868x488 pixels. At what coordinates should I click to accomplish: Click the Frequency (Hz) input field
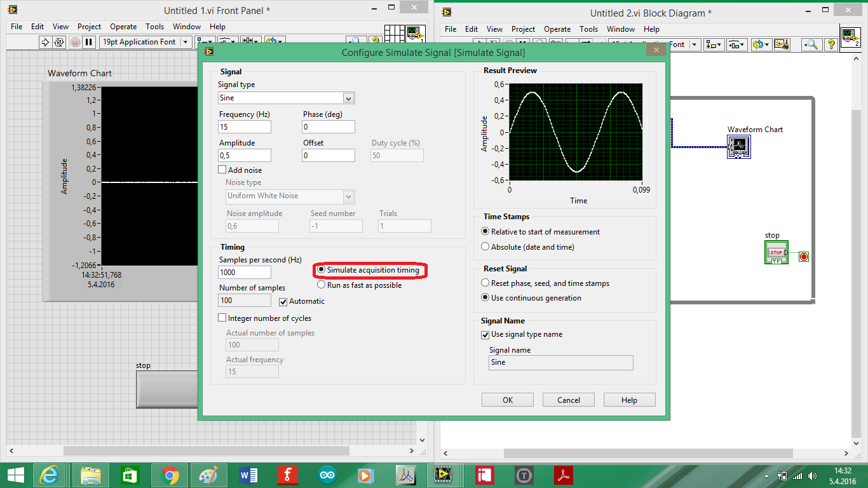245,126
